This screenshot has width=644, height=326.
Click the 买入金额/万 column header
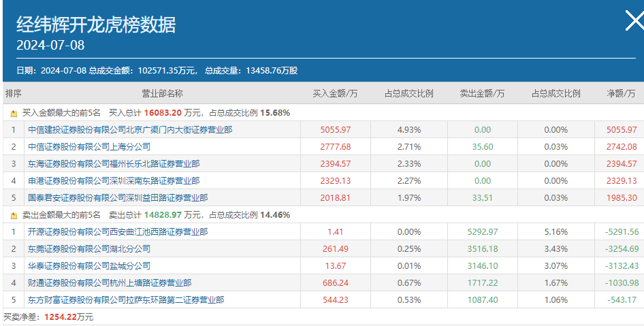click(x=335, y=94)
